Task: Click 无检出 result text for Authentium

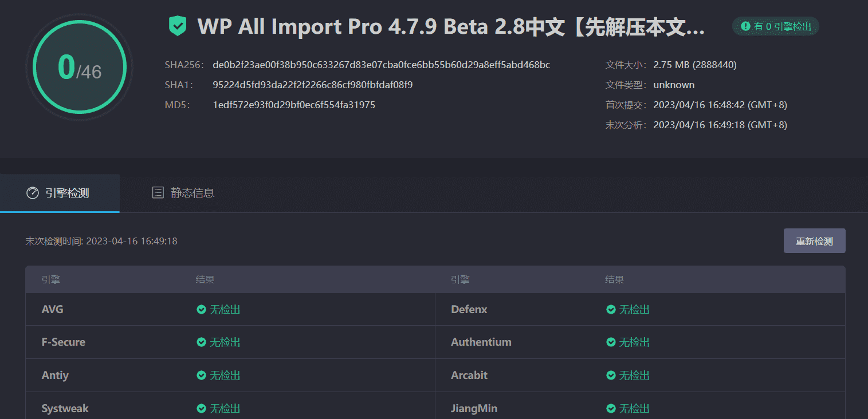Action: (x=634, y=342)
